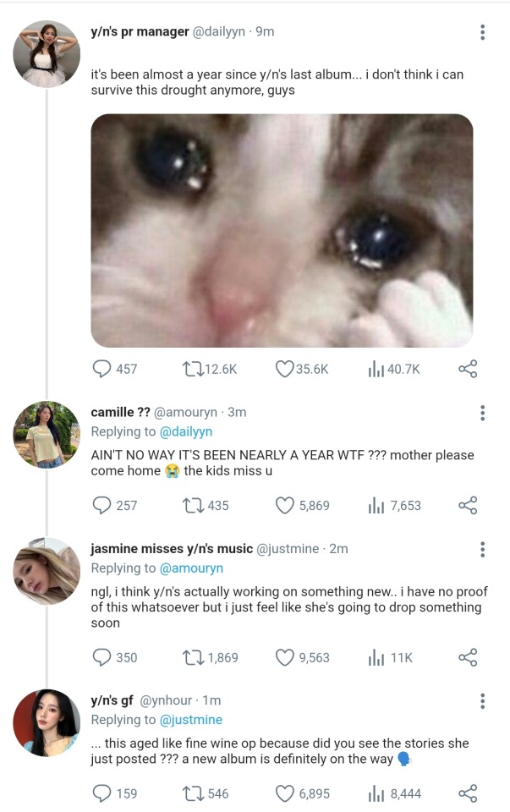
Task: Follow the @justmine mention link
Action: point(191,720)
